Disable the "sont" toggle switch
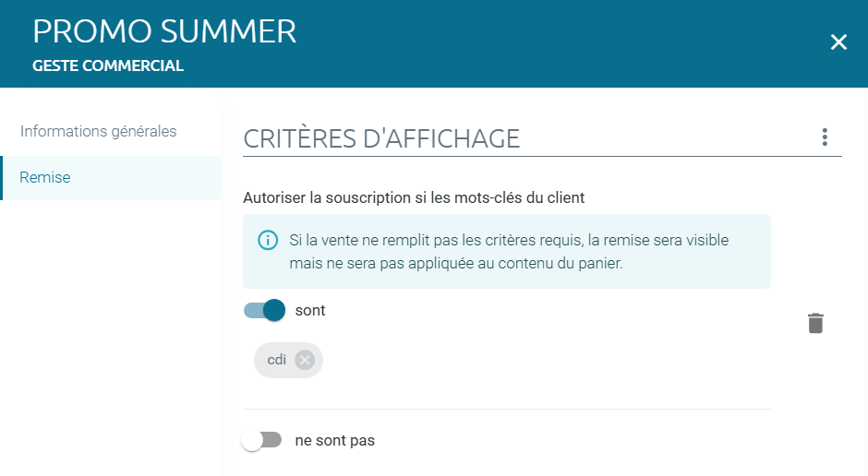The width and height of the screenshot is (868, 476). 265,310
